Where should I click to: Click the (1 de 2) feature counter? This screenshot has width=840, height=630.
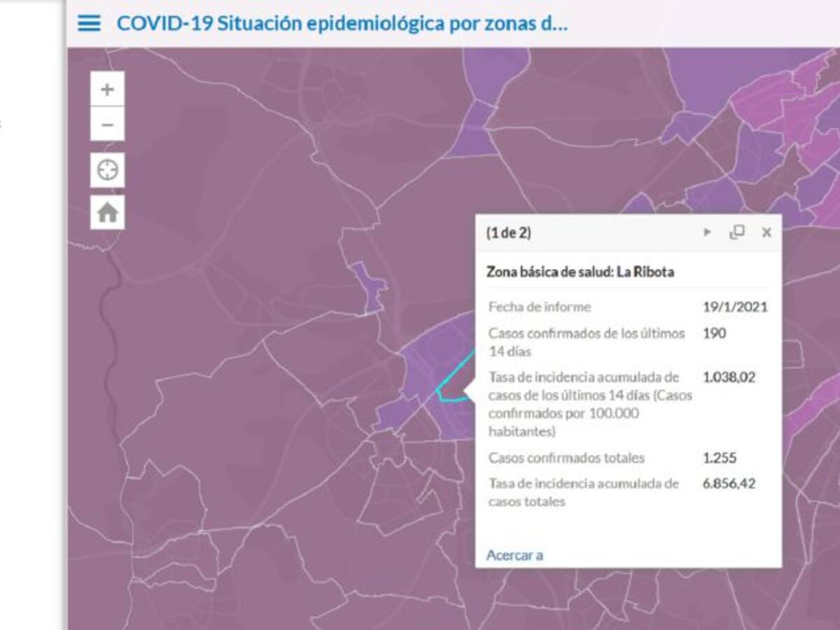[x=508, y=233]
